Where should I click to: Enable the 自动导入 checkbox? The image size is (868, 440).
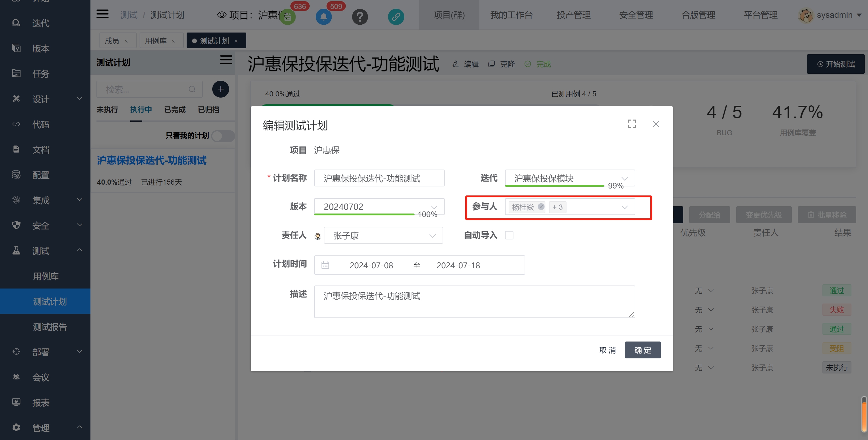point(509,235)
